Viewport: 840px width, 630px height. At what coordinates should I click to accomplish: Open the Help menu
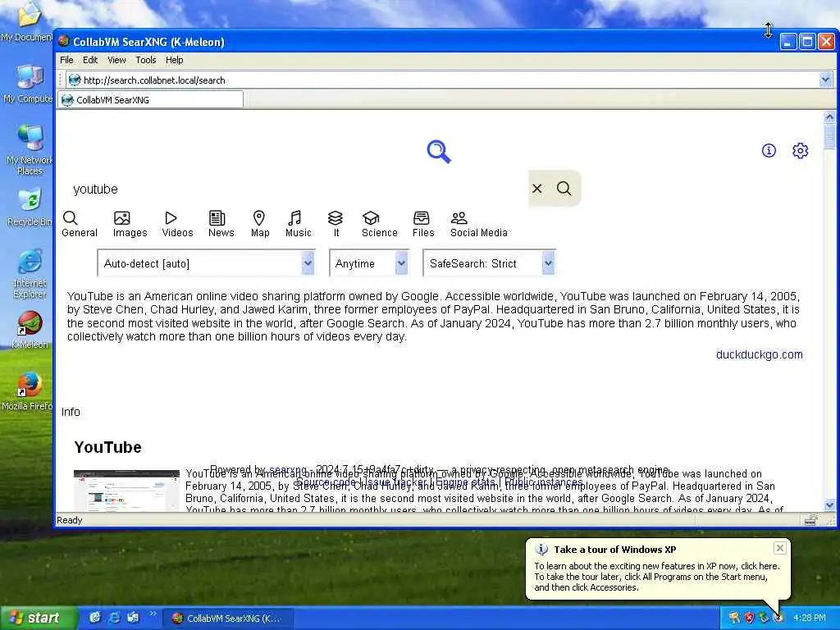click(174, 60)
